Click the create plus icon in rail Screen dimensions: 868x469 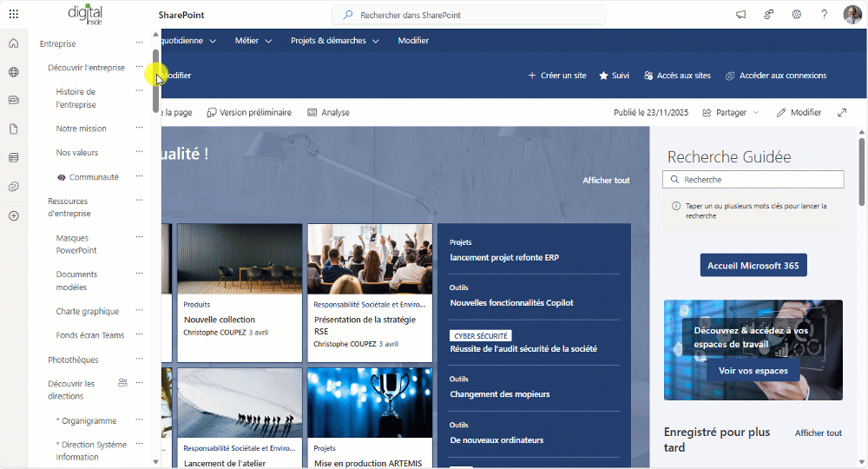14,216
